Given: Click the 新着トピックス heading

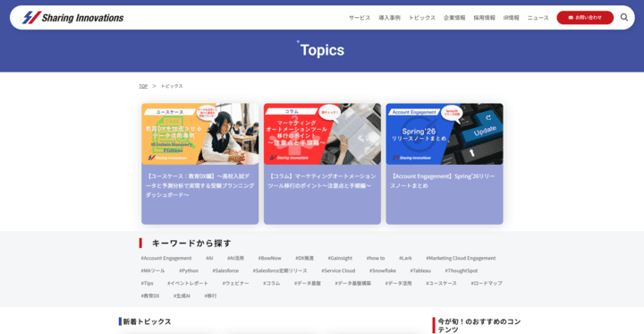Looking at the screenshot, I should tap(147, 321).
